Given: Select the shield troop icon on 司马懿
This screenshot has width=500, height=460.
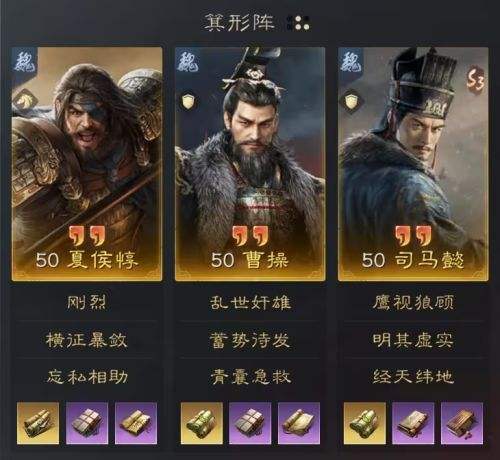Looking at the screenshot, I should click(352, 101).
